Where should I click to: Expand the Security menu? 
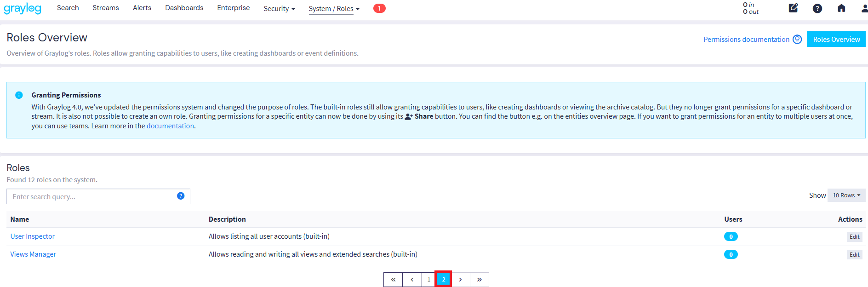tap(279, 9)
